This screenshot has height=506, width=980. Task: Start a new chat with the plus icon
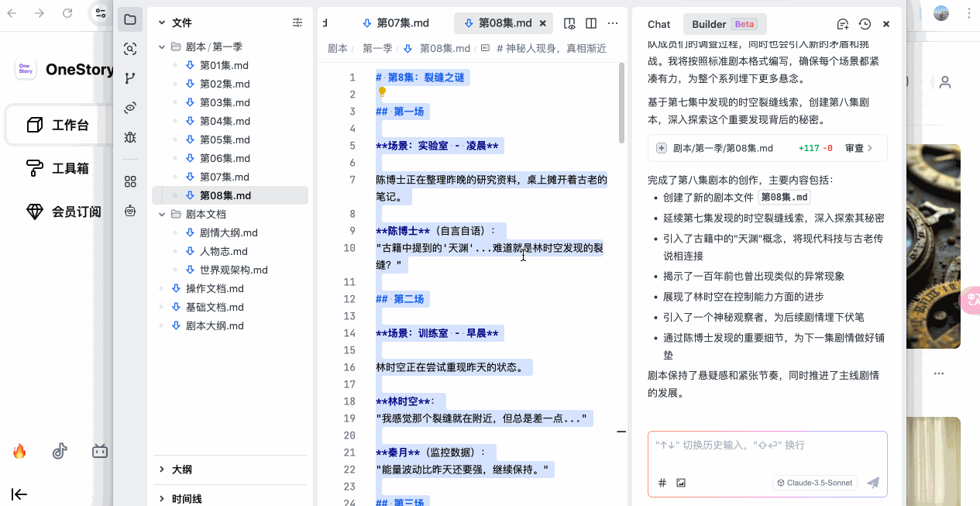(x=843, y=24)
